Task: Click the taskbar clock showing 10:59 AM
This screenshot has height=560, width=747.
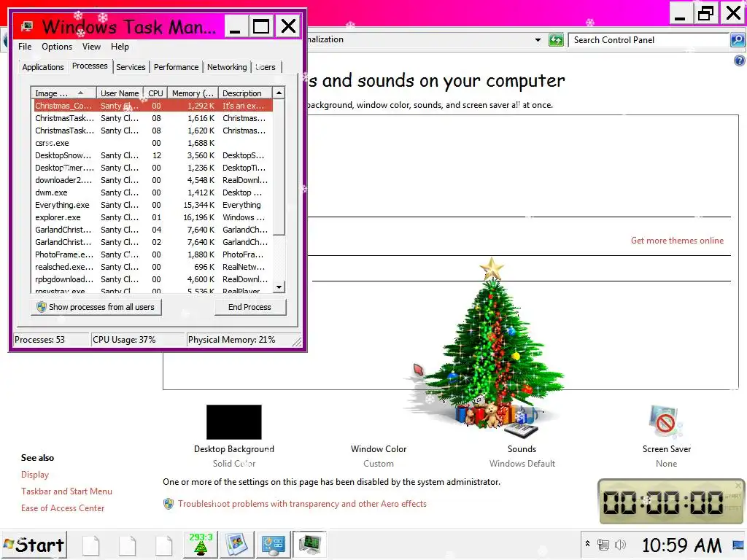Action: pos(681,545)
